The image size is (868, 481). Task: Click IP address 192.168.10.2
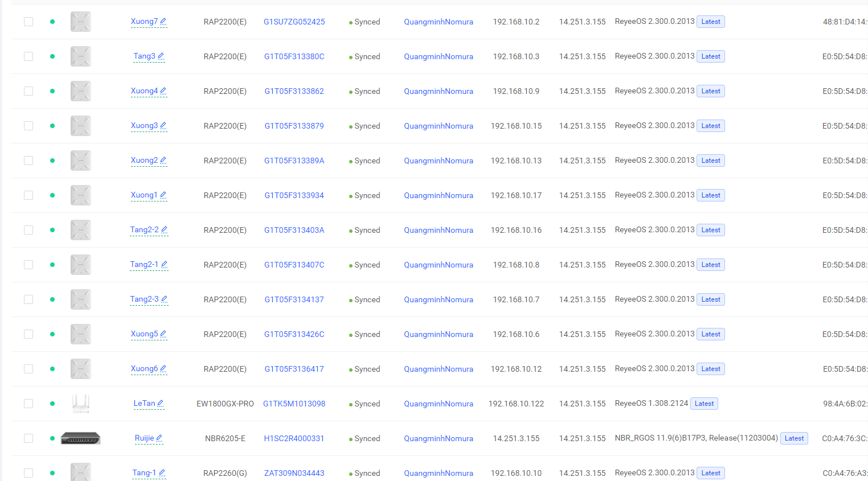coord(516,22)
